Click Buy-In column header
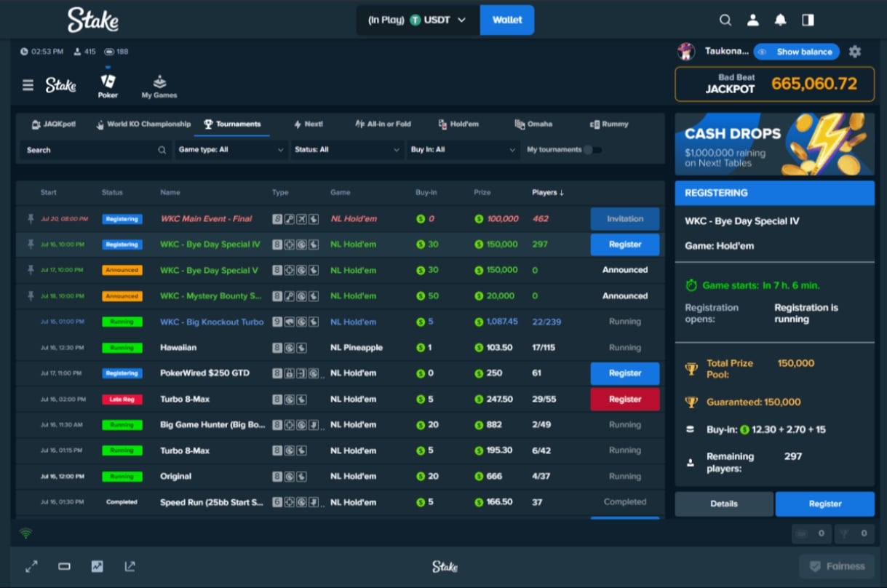887x588 pixels. click(426, 193)
